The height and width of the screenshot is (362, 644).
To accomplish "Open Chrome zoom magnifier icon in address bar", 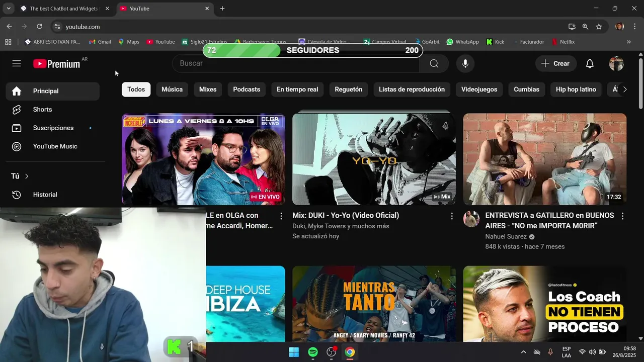I will click(585, 27).
